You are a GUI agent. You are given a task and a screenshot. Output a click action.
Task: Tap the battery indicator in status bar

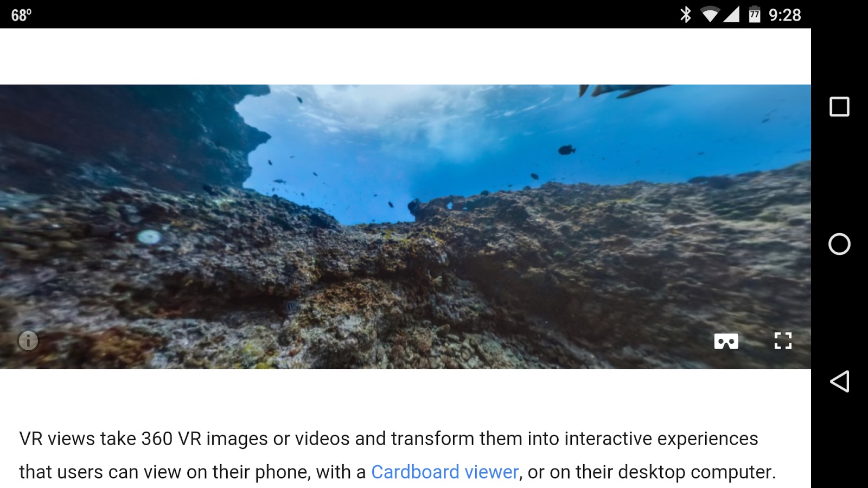click(755, 15)
